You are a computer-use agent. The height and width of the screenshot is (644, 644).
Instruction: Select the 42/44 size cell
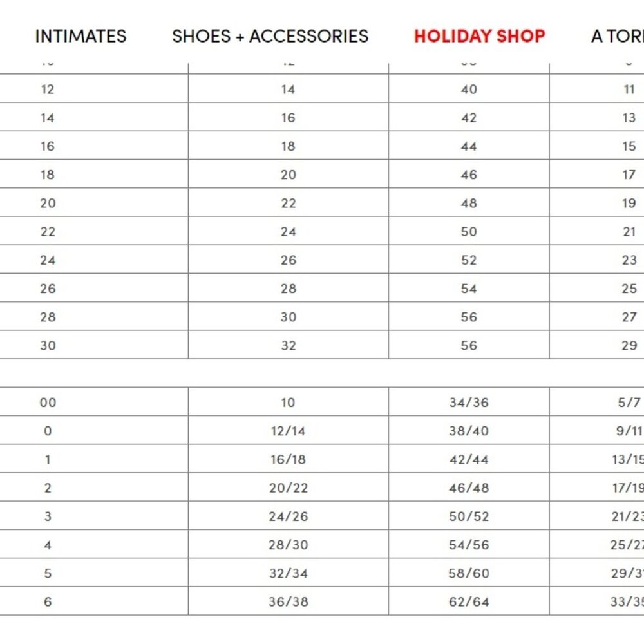coord(469,459)
